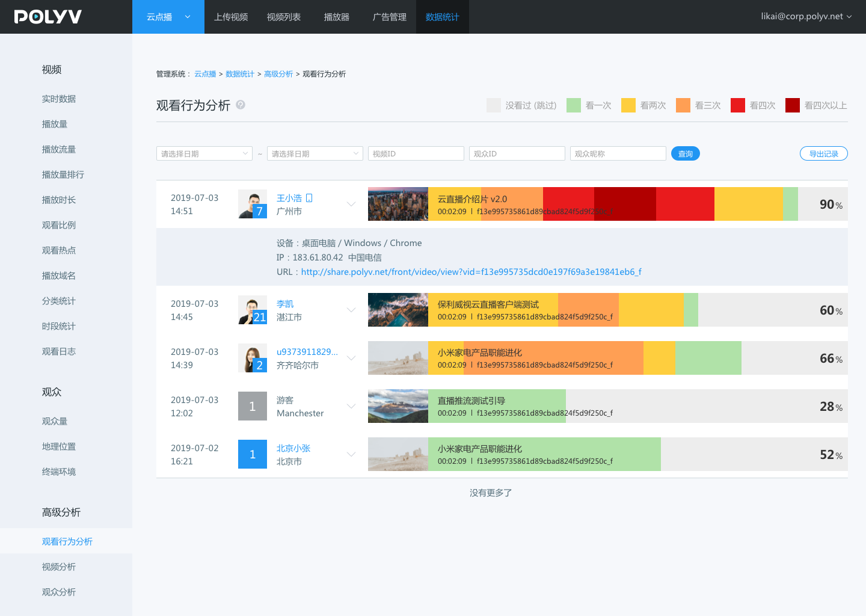The image size is (866, 616).
Task: Focus the 视频ID input field
Action: [416, 153]
